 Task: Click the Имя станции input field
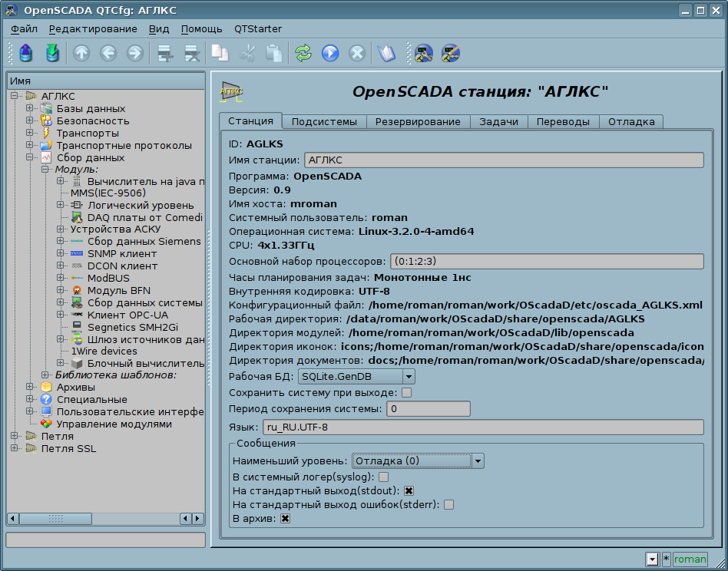504,160
